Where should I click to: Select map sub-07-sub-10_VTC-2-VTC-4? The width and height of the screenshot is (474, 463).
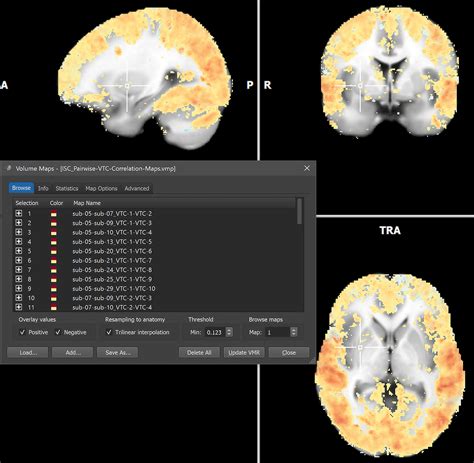point(112,307)
